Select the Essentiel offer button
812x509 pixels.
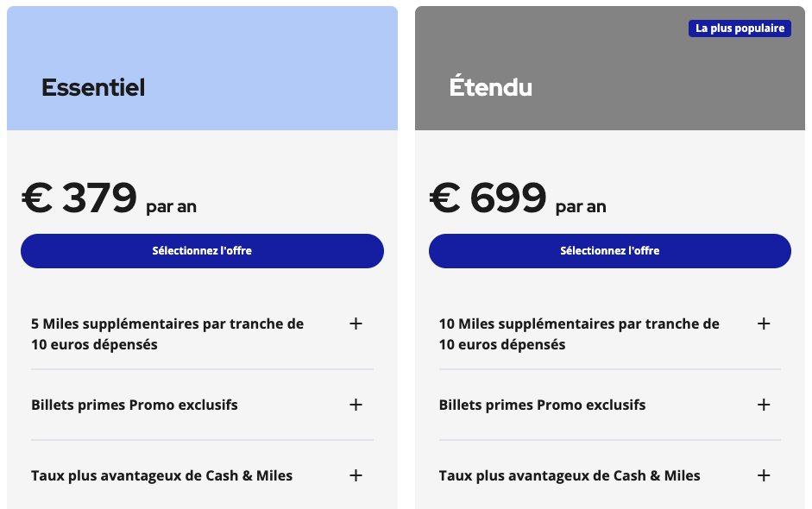[x=202, y=251]
